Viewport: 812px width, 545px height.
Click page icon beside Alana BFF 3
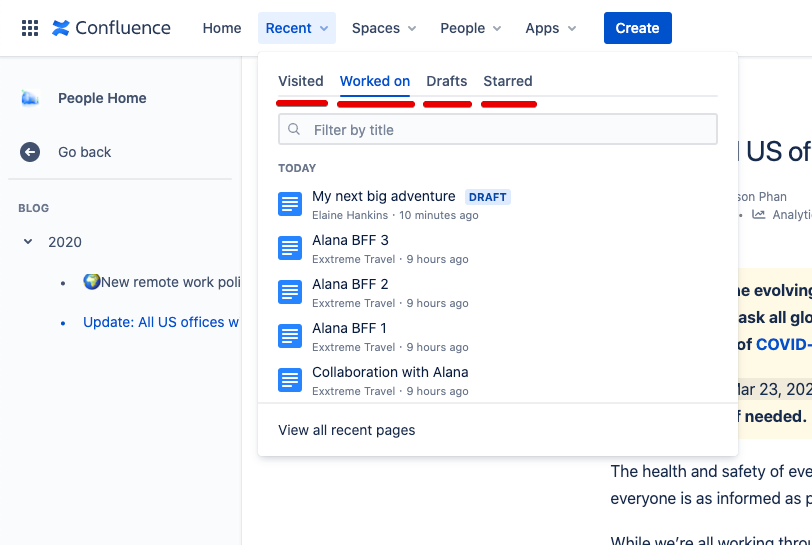(x=290, y=248)
